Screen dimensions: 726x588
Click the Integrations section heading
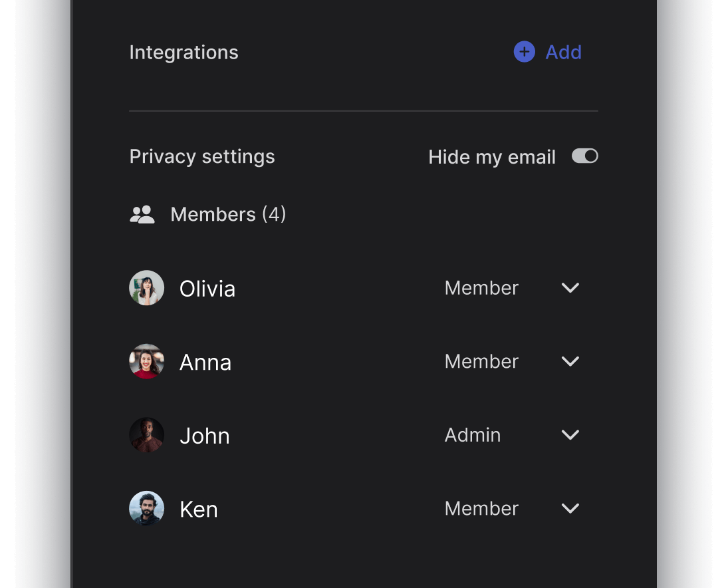point(183,52)
